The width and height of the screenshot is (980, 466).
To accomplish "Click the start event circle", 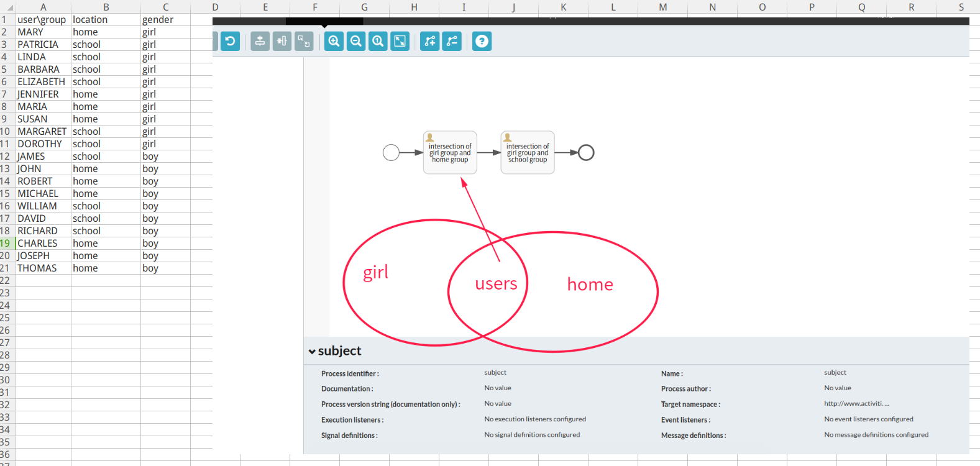I will click(x=391, y=152).
